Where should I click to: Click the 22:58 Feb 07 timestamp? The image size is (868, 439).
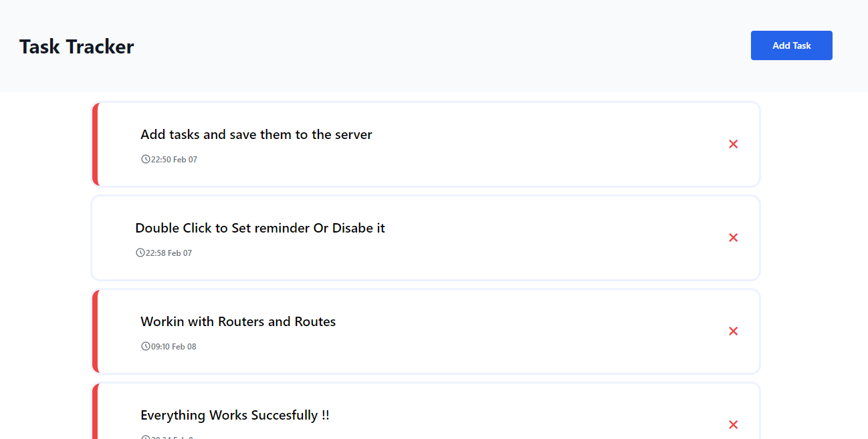169,253
